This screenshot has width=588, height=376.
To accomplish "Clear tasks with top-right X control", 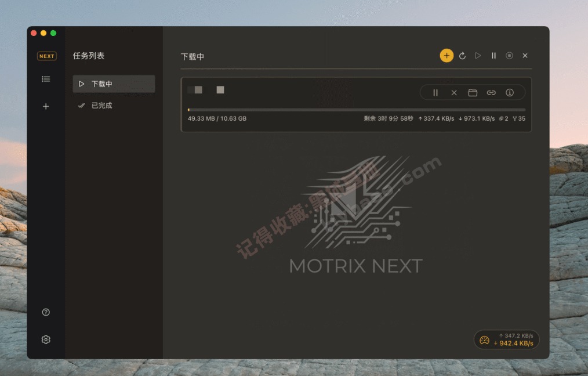I will [x=525, y=56].
